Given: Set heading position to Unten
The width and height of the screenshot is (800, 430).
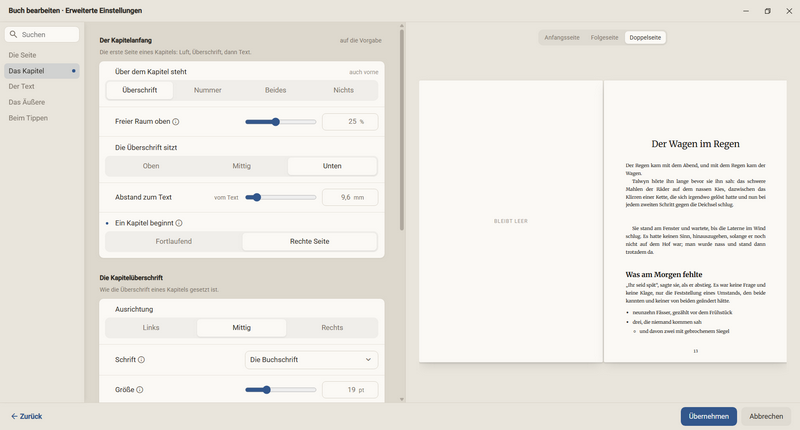Looking at the screenshot, I should tap(332, 166).
